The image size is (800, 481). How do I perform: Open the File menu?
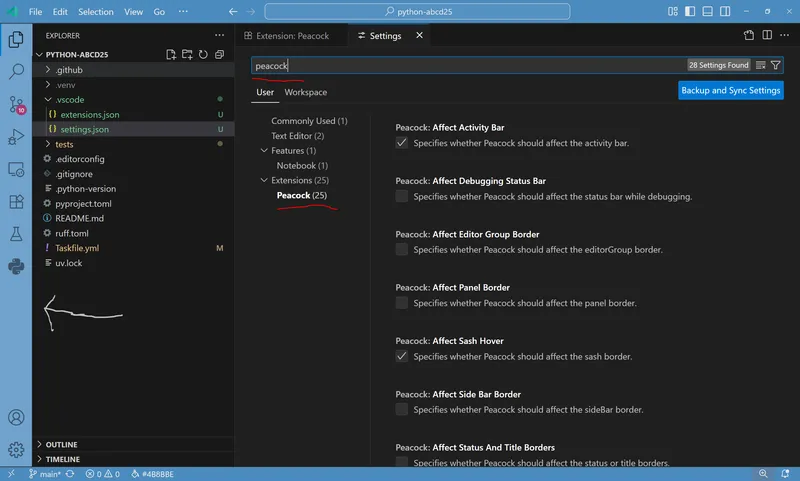[35, 11]
